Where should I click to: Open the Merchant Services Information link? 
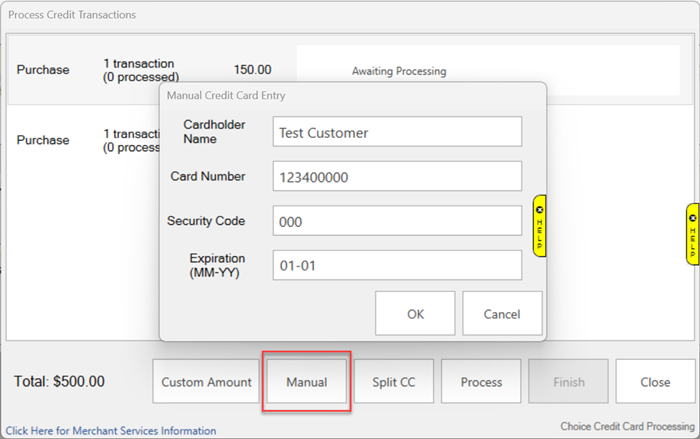coord(111,431)
